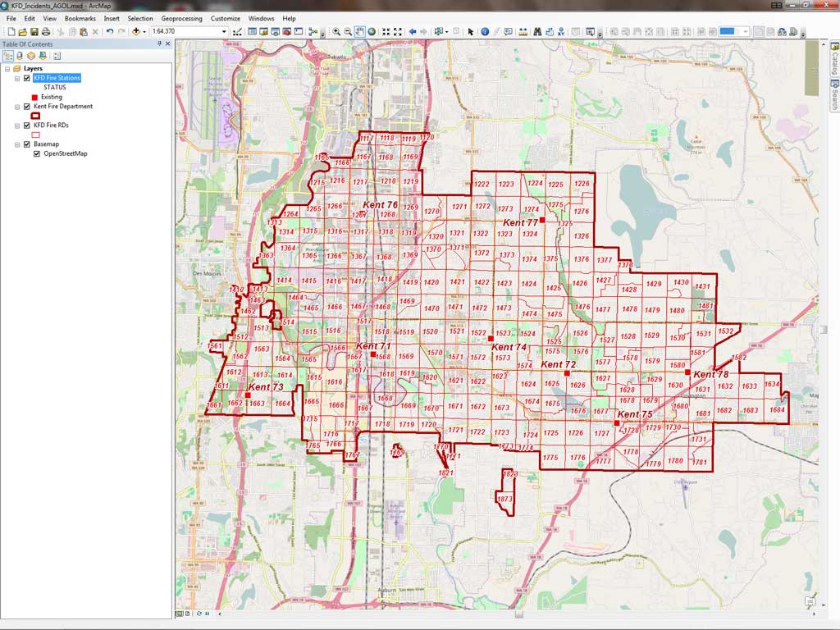Click the Fixed Zoom Out icon
The width and height of the screenshot is (840, 630).
click(398, 32)
